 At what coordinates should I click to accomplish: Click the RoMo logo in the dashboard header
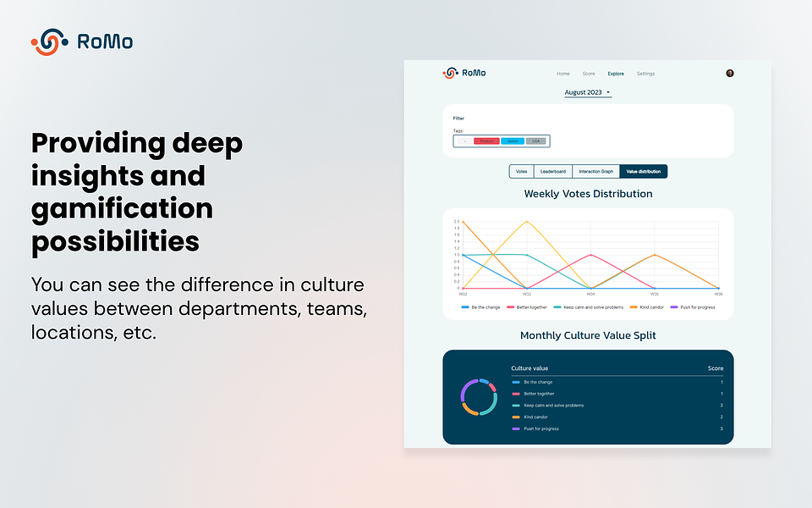(x=464, y=73)
